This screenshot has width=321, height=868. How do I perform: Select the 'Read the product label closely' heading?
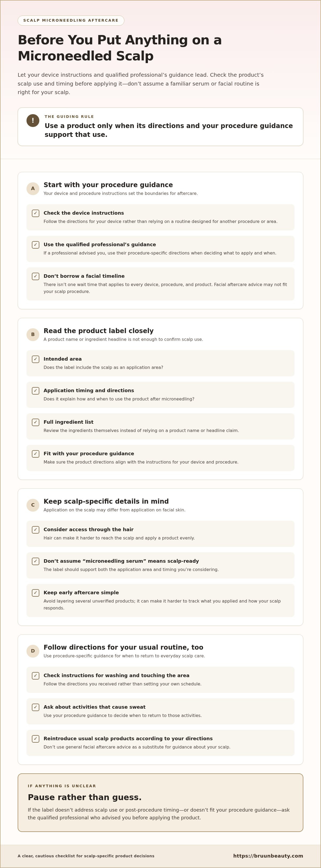[98, 331]
